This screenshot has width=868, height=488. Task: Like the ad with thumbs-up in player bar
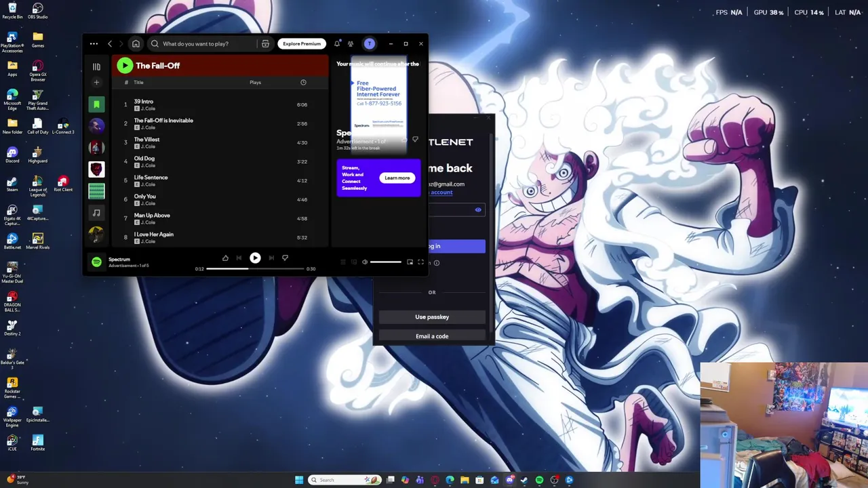[225, 258]
